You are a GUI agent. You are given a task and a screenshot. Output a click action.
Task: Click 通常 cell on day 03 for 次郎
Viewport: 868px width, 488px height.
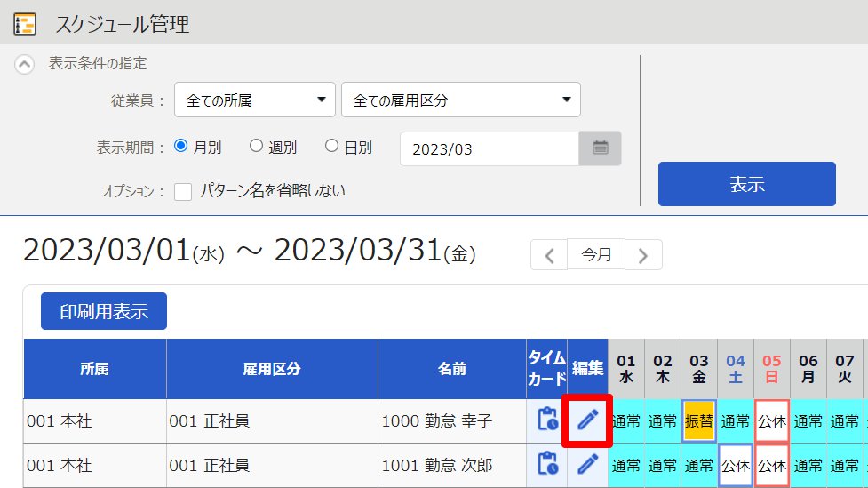point(699,465)
